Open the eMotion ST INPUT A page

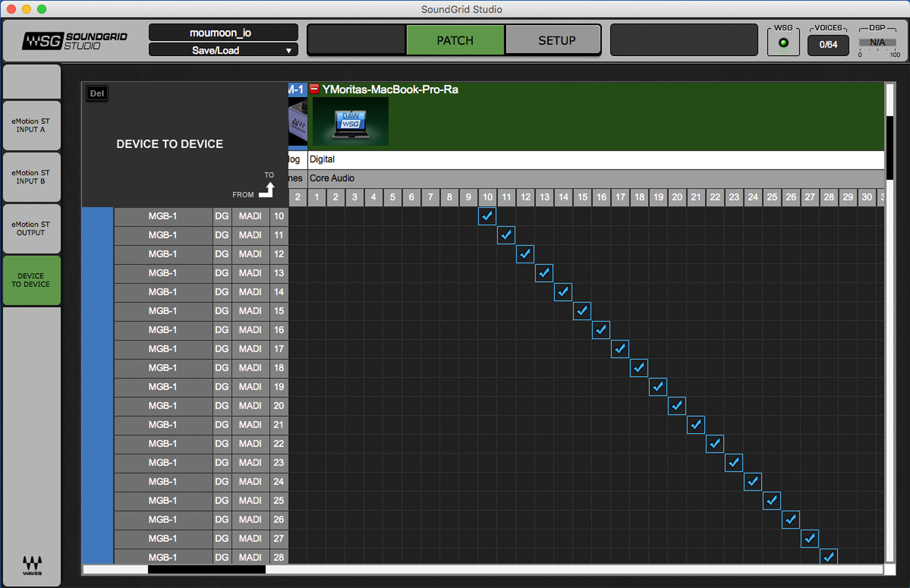[x=32, y=126]
